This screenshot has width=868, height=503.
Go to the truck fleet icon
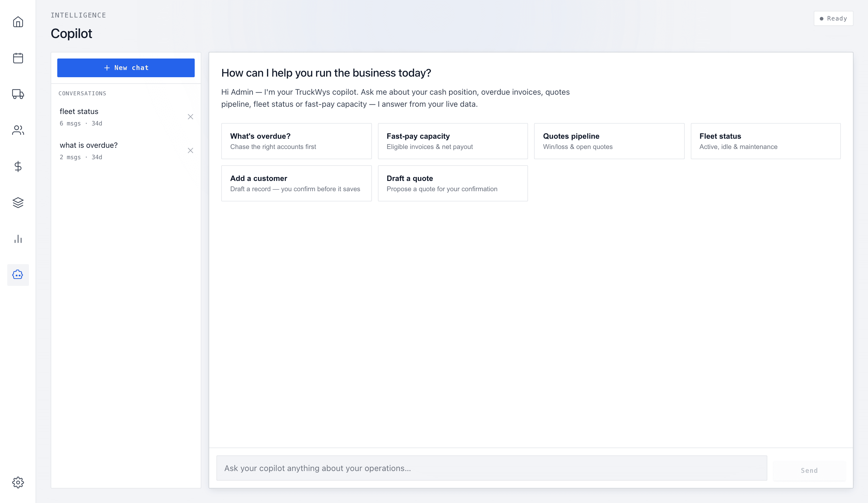click(x=18, y=94)
